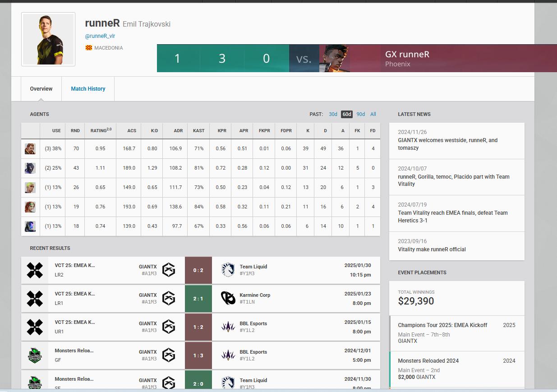This screenshot has height=392, width=557.
Task: Click the 2 : 1 score versus Karmine Corp
Action: coord(198,299)
